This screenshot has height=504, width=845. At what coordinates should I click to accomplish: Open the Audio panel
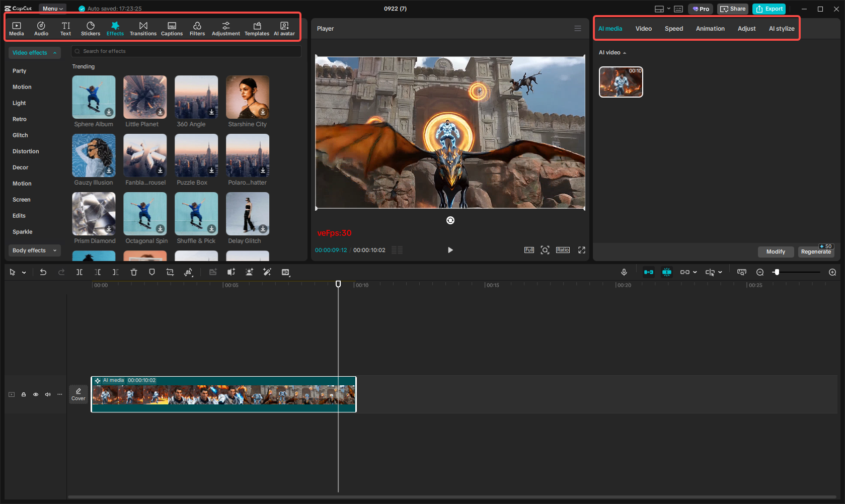(x=41, y=29)
